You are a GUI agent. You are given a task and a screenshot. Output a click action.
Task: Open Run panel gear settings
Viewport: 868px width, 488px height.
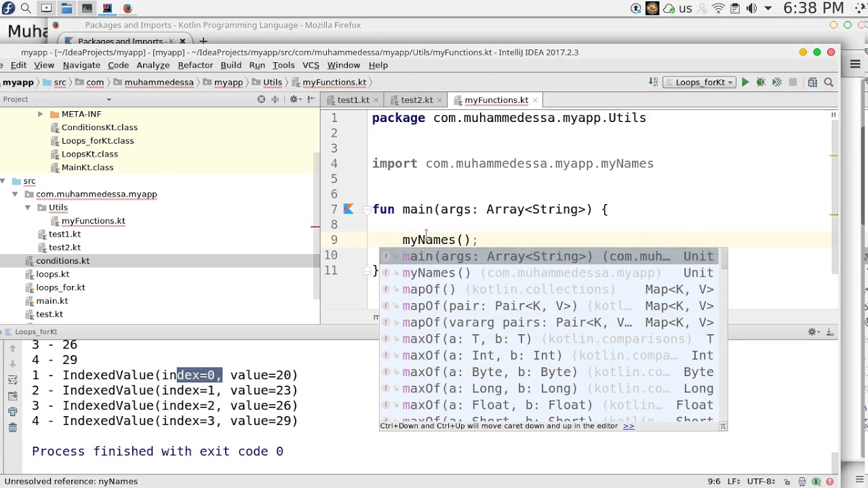(x=812, y=331)
